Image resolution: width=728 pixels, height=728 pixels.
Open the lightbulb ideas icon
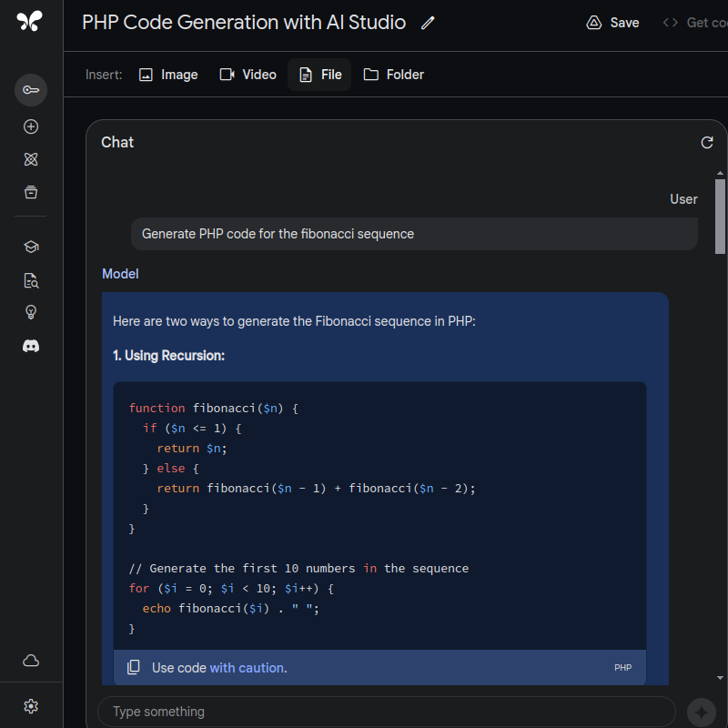31,312
